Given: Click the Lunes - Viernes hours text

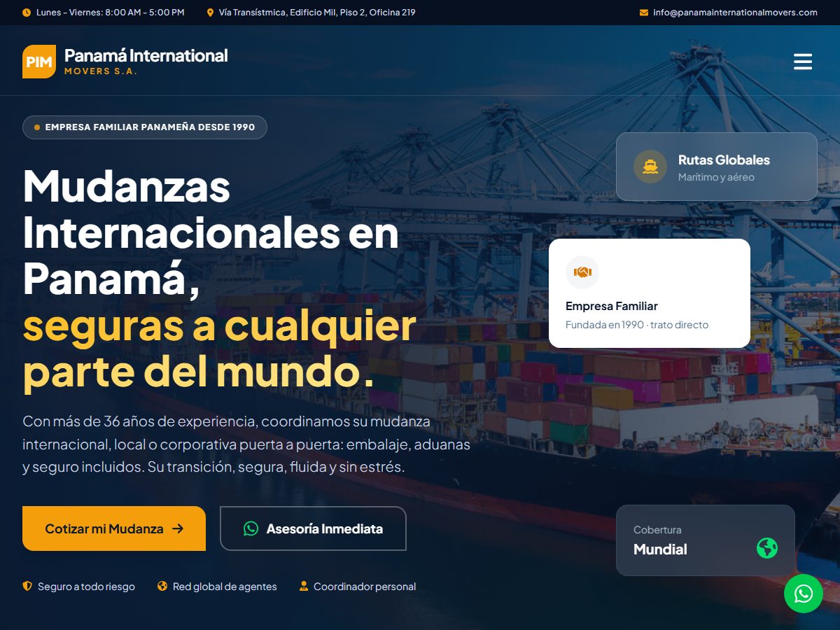Looking at the screenshot, I should click(111, 13).
